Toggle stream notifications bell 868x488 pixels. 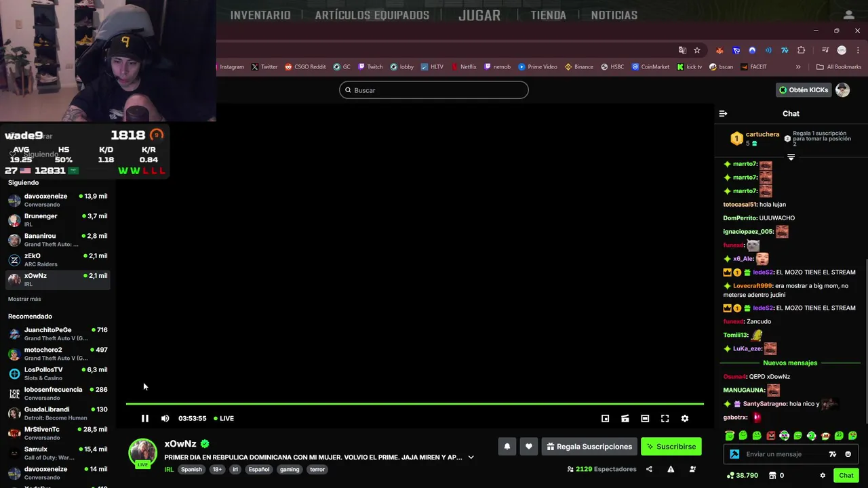[507, 447]
